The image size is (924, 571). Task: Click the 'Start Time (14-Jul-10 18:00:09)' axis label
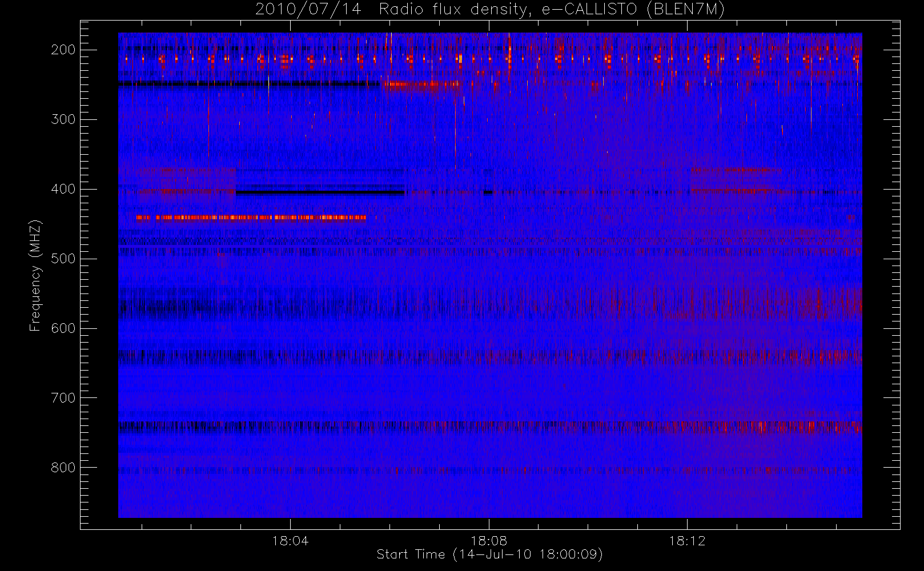(x=490, y=554)
